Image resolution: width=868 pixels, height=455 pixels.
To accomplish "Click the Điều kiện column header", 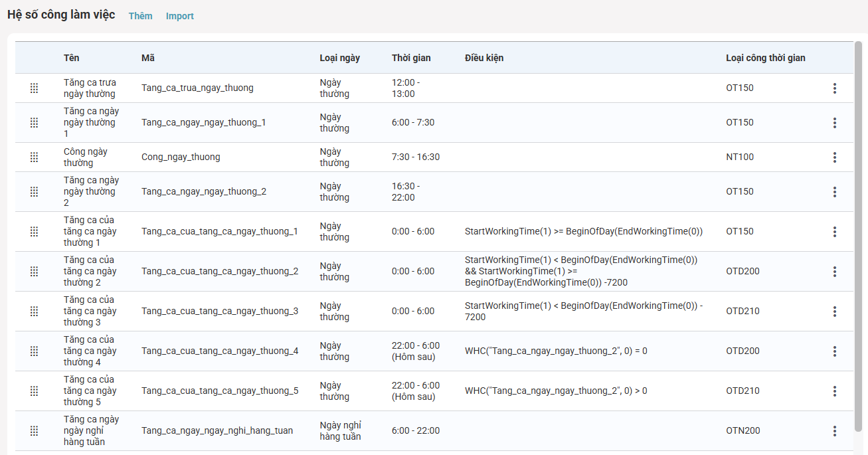I will pos(484,58).
